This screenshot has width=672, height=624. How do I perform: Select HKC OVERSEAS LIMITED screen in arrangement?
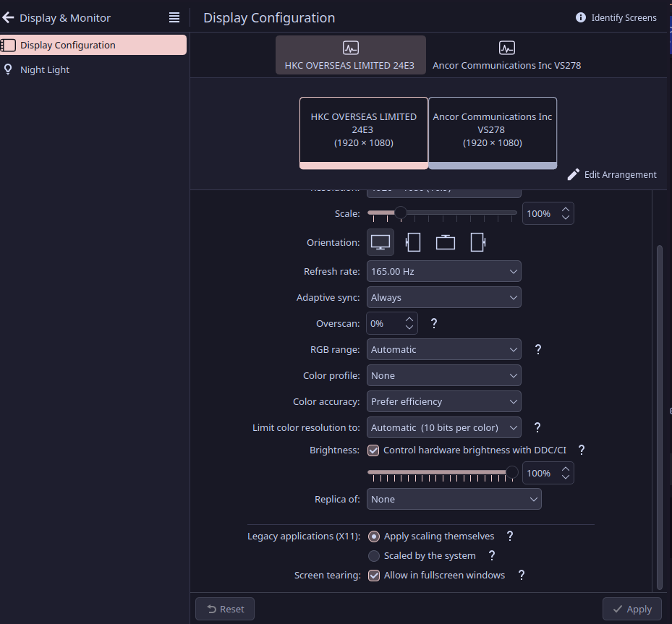pos(364,133)
